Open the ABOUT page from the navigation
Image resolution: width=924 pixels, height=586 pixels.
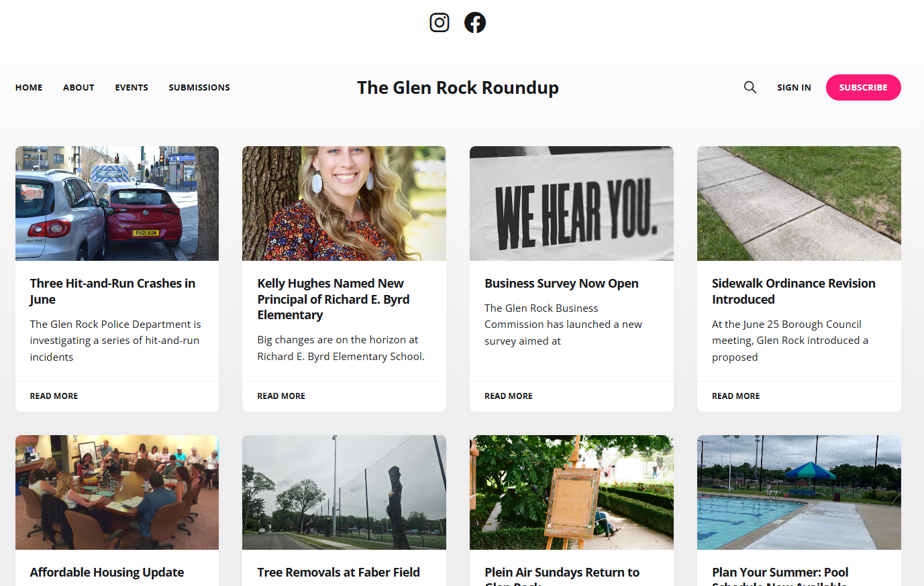79,87
